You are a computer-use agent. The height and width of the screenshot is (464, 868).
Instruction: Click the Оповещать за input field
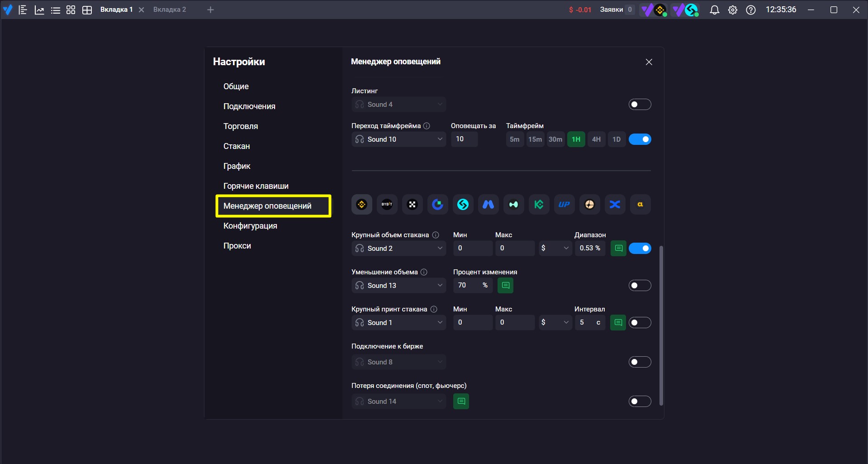point(465,139)
